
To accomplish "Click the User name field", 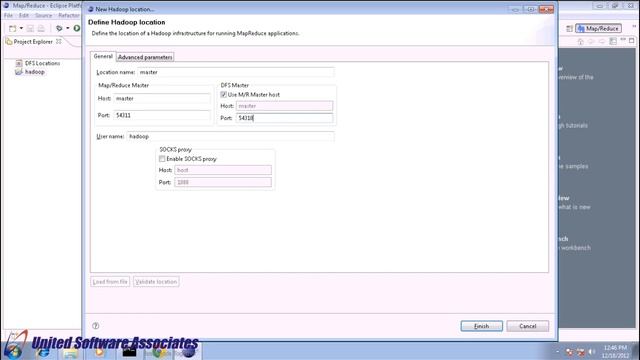I will coord(231,136).
